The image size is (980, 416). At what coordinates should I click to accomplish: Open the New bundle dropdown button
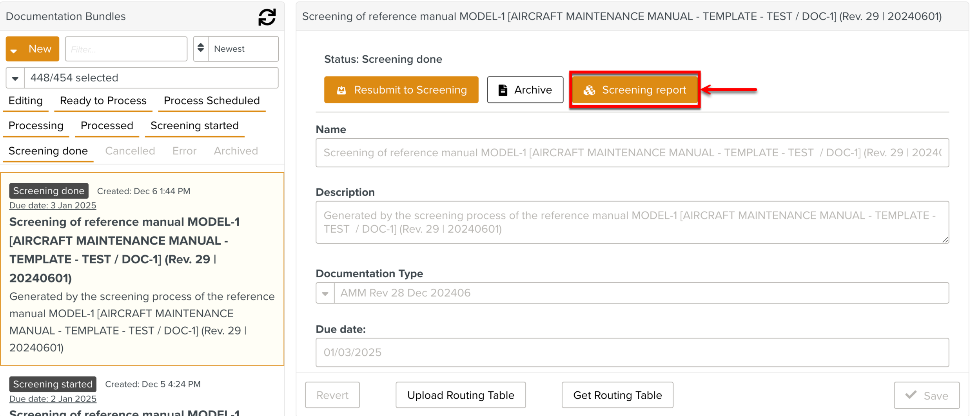[32, 49]
